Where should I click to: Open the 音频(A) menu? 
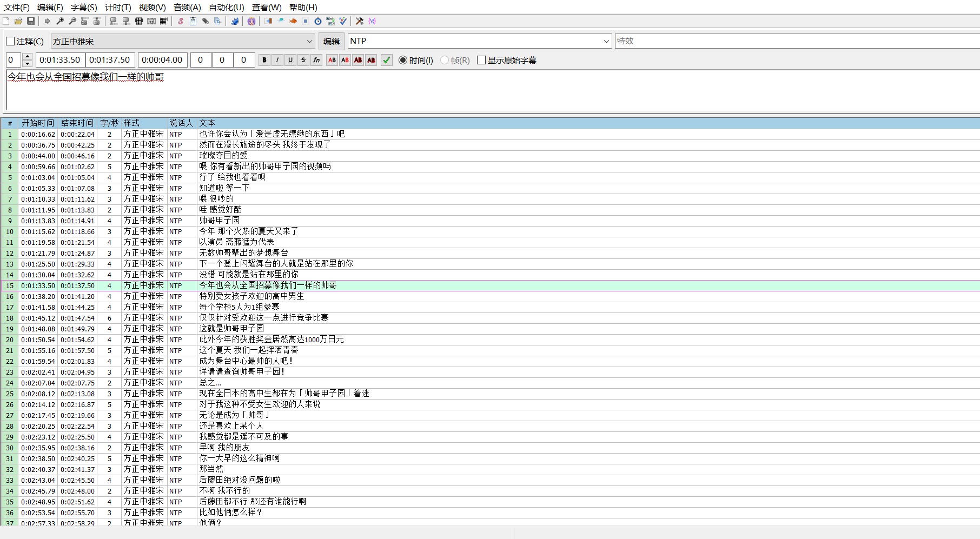click(187, 7)
